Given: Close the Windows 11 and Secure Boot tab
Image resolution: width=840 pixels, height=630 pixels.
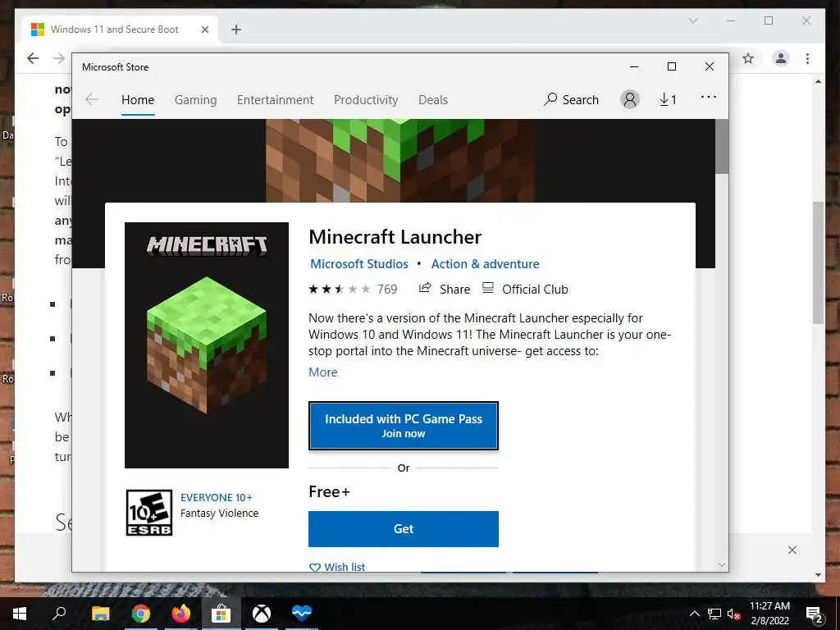Looking at the screenshot, I should (204, 30).
